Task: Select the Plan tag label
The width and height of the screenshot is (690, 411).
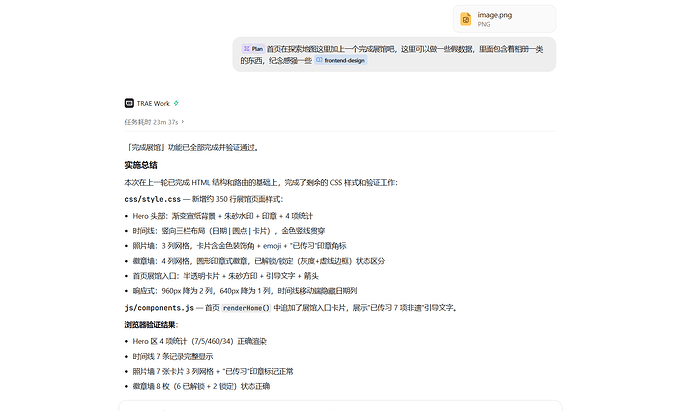Action: (x=257, y=49)
